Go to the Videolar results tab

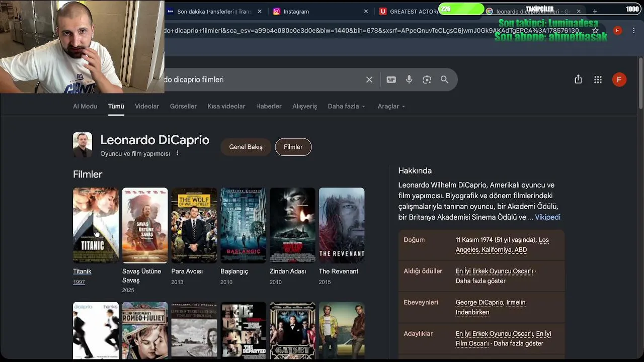pyautogui.click(x=147, y=106)
